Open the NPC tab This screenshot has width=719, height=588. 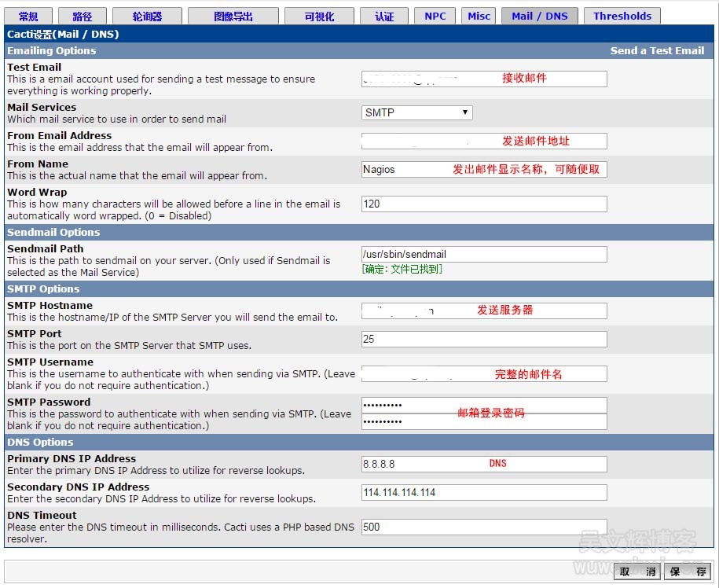[435, 17]
